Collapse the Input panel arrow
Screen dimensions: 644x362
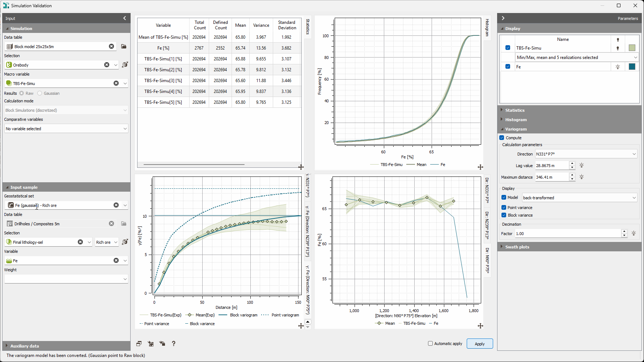[124, 18]
